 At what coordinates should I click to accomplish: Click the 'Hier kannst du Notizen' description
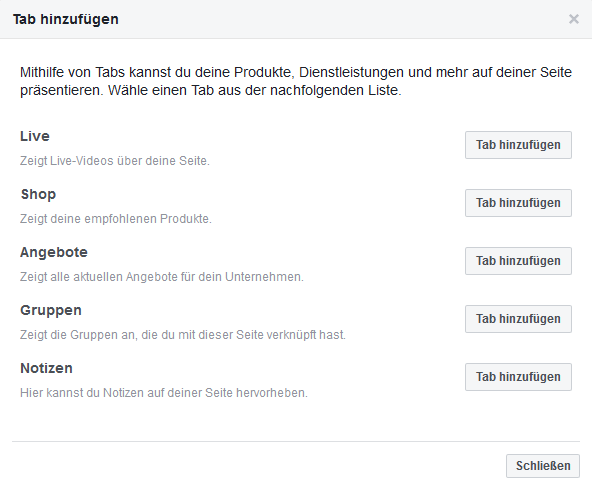(164, 393)
